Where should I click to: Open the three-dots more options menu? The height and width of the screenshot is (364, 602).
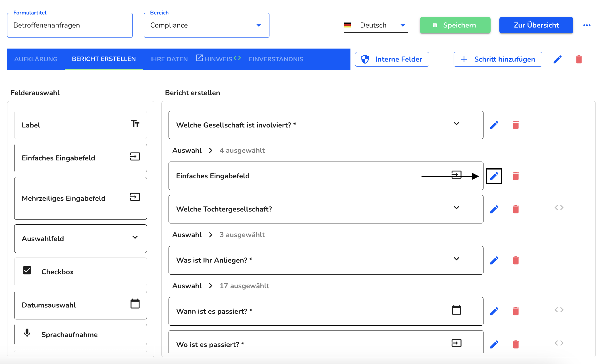click(x=587, y=25)
